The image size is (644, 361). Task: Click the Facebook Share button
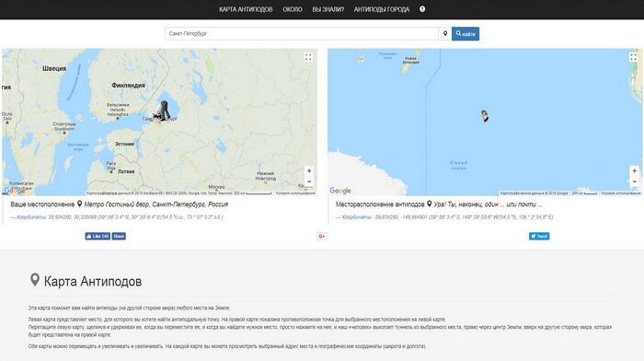(119, 236)
